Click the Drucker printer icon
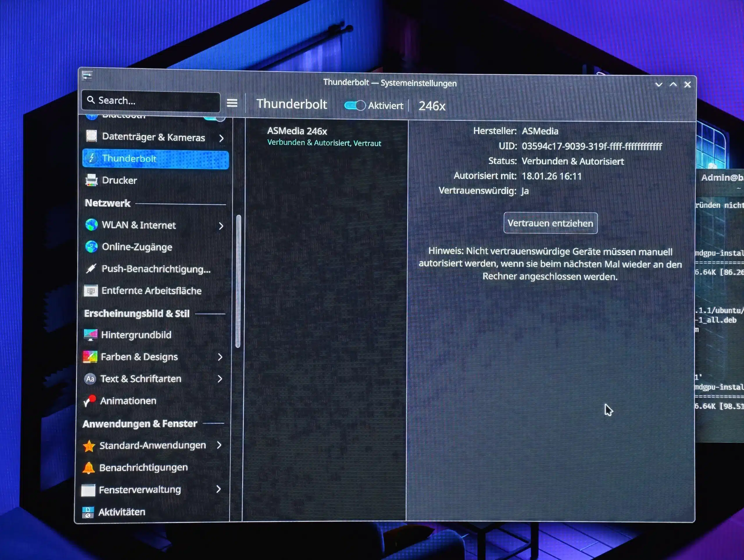 (x=91, y=180)
